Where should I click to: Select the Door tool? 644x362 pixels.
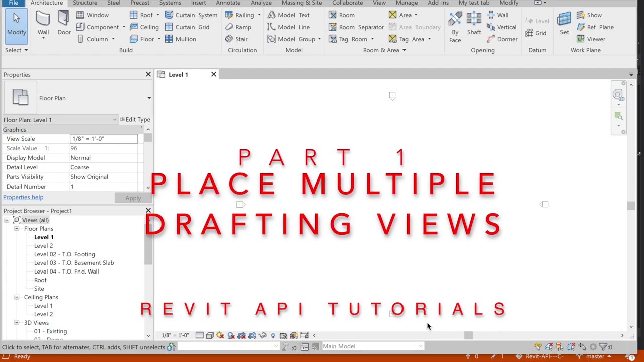point(64,24)
